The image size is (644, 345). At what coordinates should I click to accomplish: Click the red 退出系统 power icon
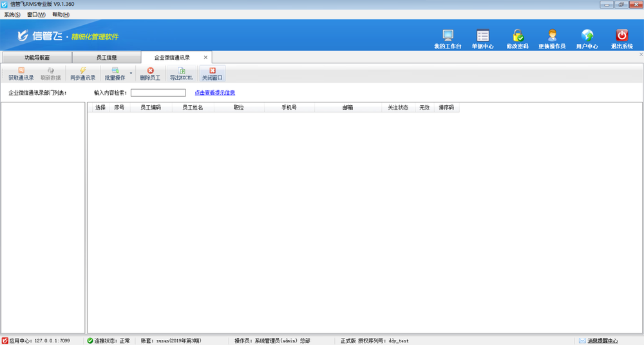click(621, 36)
